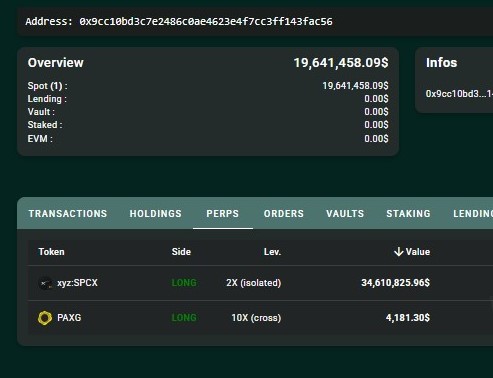Click the Spot (1) label
Image resolution: width=493 pixels, height=378 pixels.
coord(48,86)
